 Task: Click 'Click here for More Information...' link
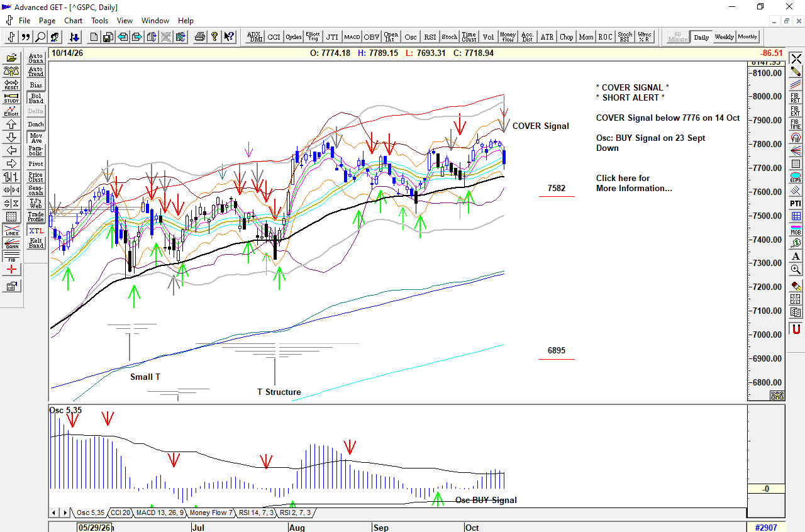coord(634,183)
